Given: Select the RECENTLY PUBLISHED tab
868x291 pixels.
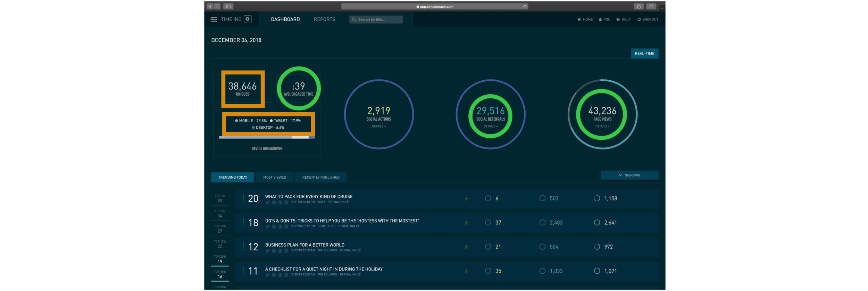Looking at the screenshot, I should click(321, 177).
